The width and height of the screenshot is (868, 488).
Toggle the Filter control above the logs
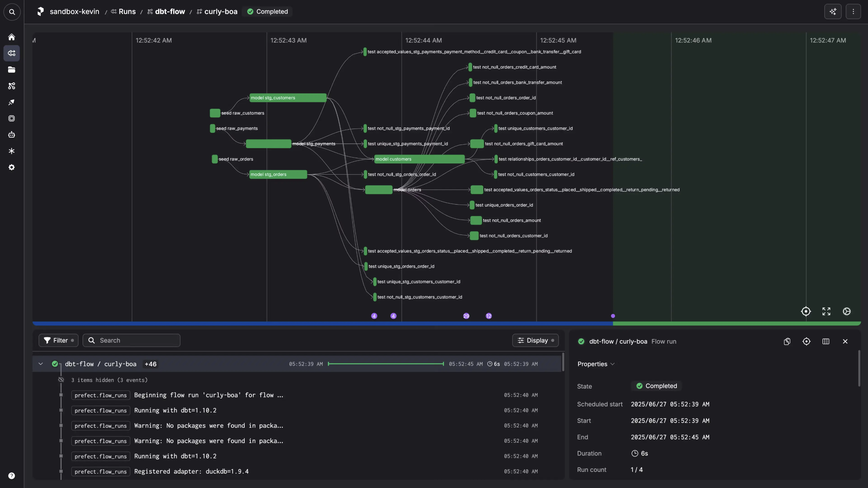click(58, 340)
